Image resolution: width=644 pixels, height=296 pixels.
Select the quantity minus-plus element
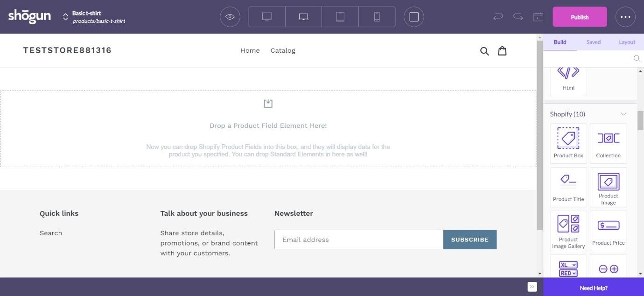(609, 267)
